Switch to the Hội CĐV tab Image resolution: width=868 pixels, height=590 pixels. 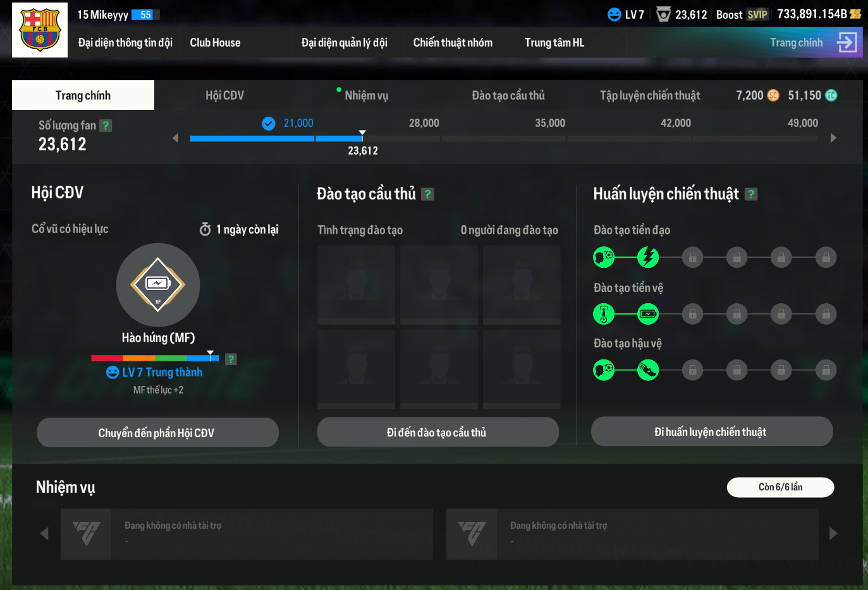[x=224, y=95]
